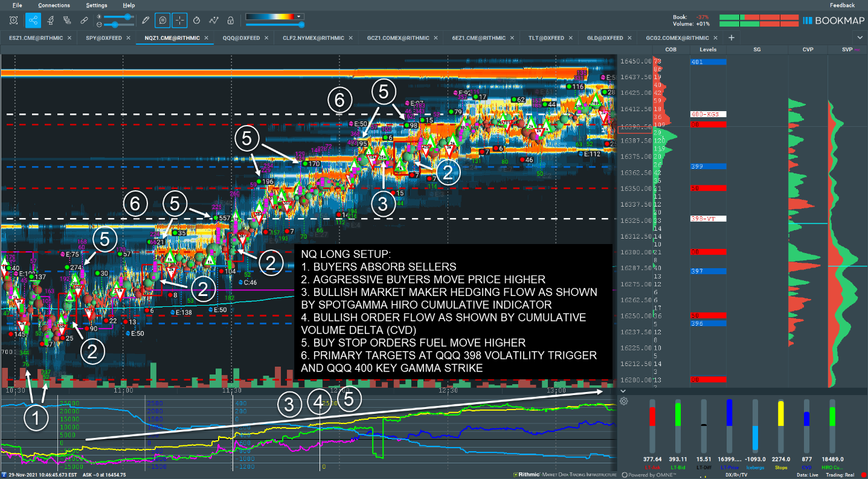Click the padlock lock icon
Screen dimensions: 868x479
[230, 20]
